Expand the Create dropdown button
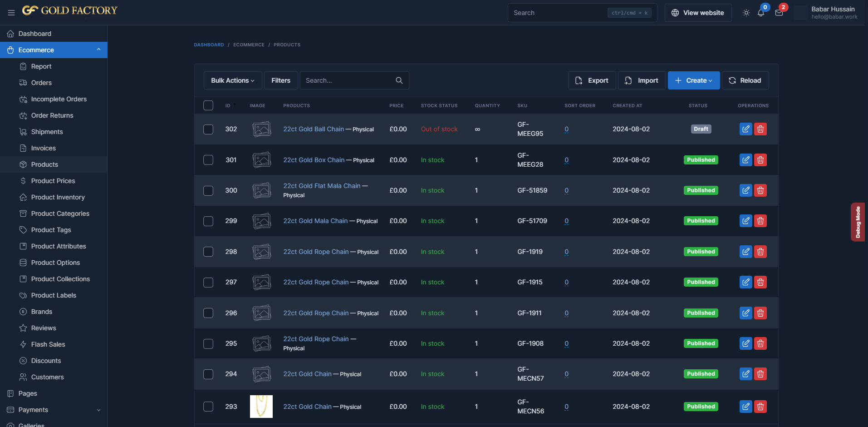 click(x=693, y=80)
